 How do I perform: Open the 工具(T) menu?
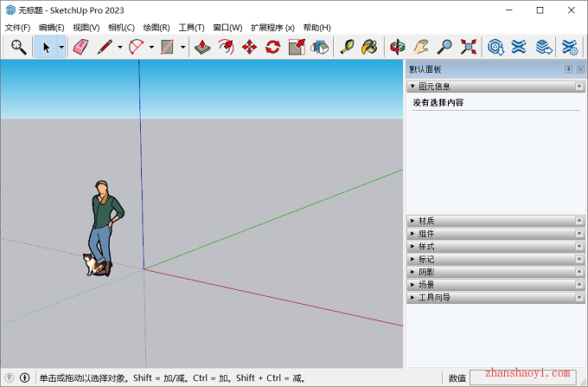click(191, 28)
